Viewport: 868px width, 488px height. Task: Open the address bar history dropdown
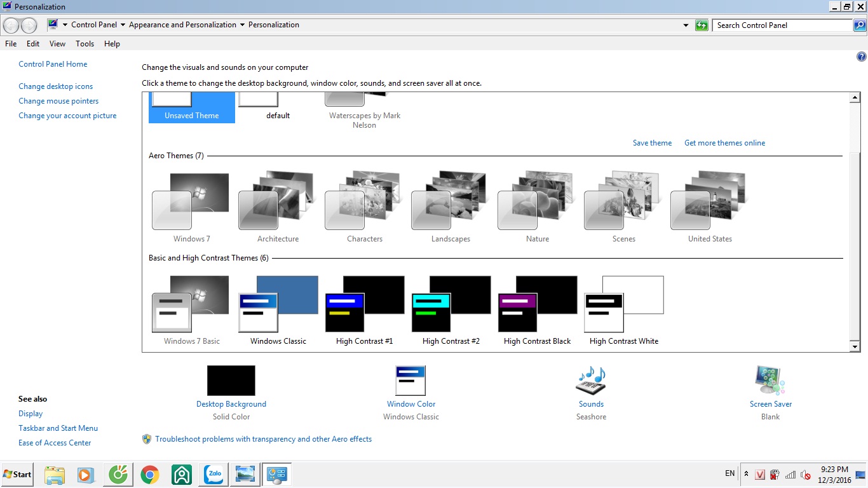click(x=686, y=25)
